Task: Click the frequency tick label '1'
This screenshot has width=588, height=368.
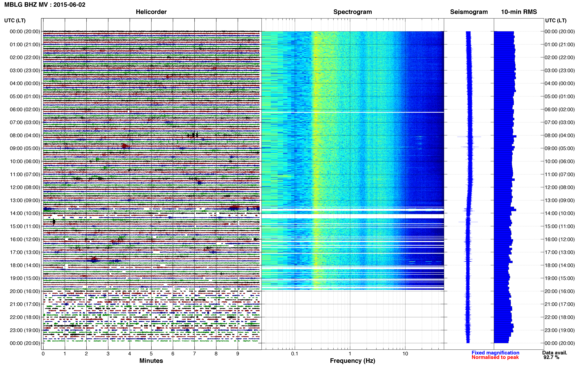Action: [x=350, y=354]
